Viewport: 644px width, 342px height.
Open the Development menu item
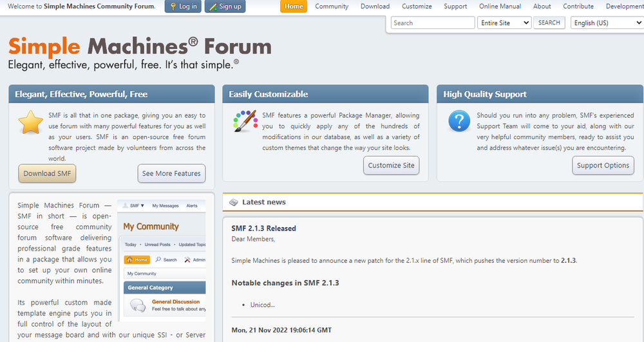point(624,6)
